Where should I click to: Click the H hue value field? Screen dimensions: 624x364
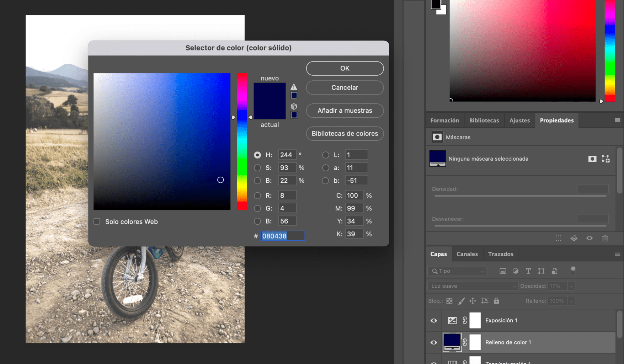pos(287,155)
